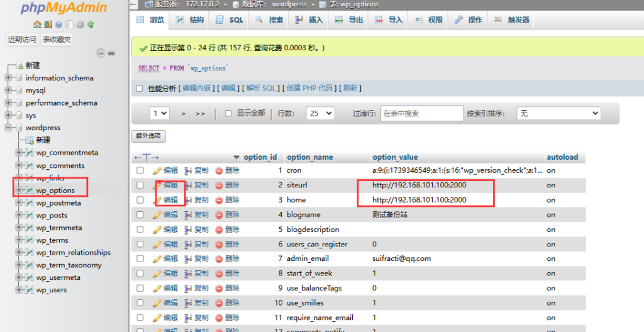
Task: Click the wp_posts table icon in tree
Action: tap(29, 215)
